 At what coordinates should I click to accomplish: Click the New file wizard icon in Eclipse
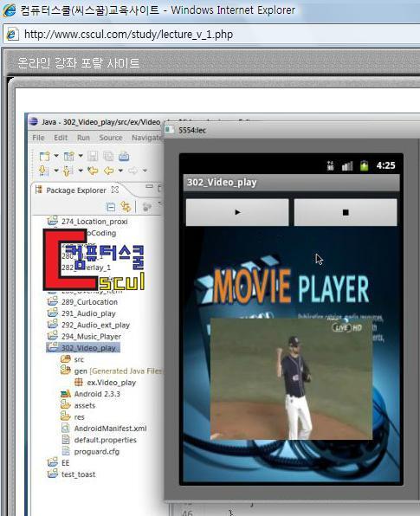(44, 156)
